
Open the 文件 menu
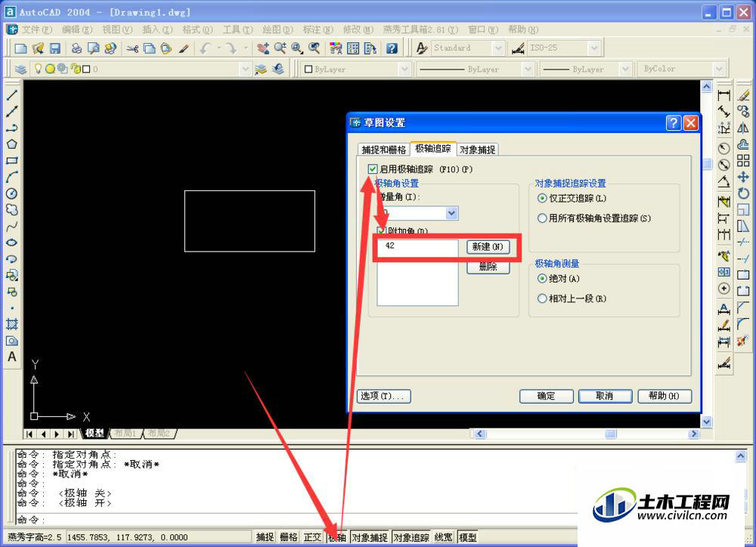(37, 29)
